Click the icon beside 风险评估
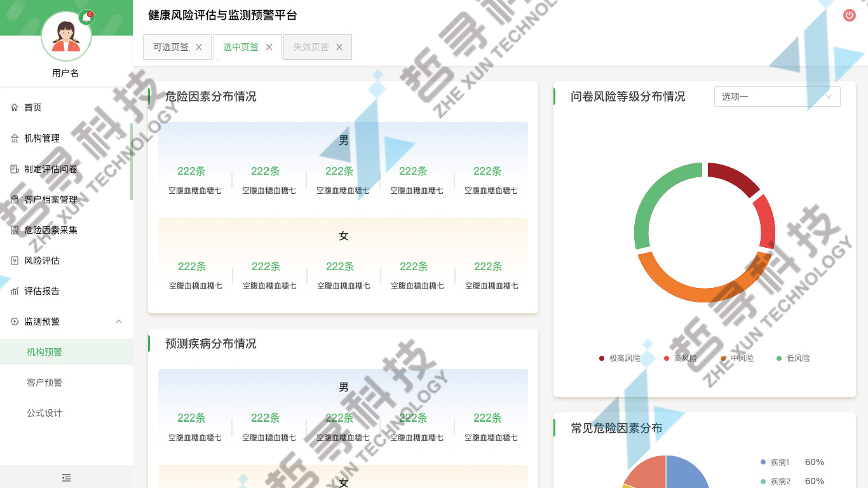Viewport: 868px width, 488px height. pos(15,261)
